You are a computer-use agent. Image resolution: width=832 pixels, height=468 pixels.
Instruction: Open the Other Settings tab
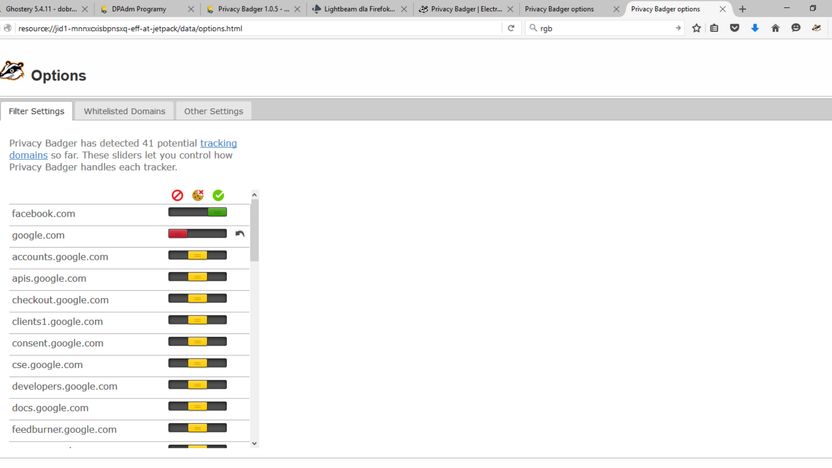click(x=213, y=111)
